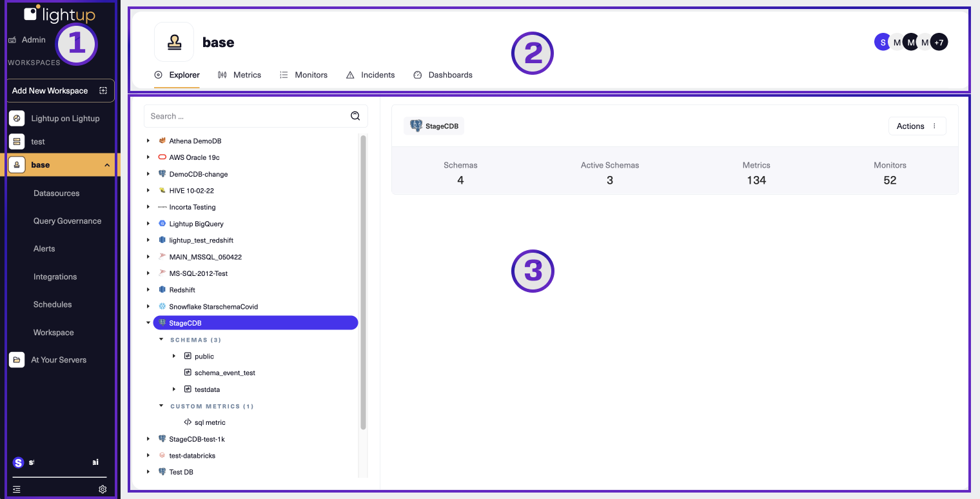
Task: Open the Actions dropdown menu
Action: (x=917, y=126)
